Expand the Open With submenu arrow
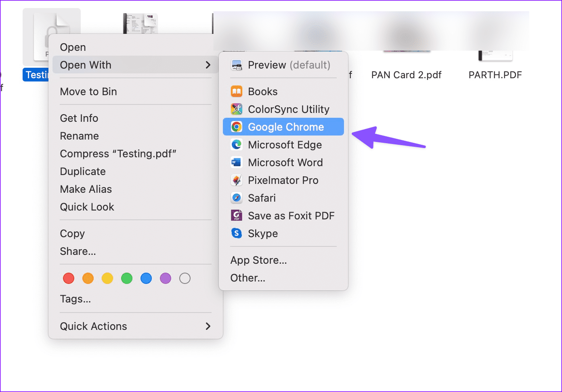Image resolution: width=562 pixels, height=392 pixels. coord(208,65)
